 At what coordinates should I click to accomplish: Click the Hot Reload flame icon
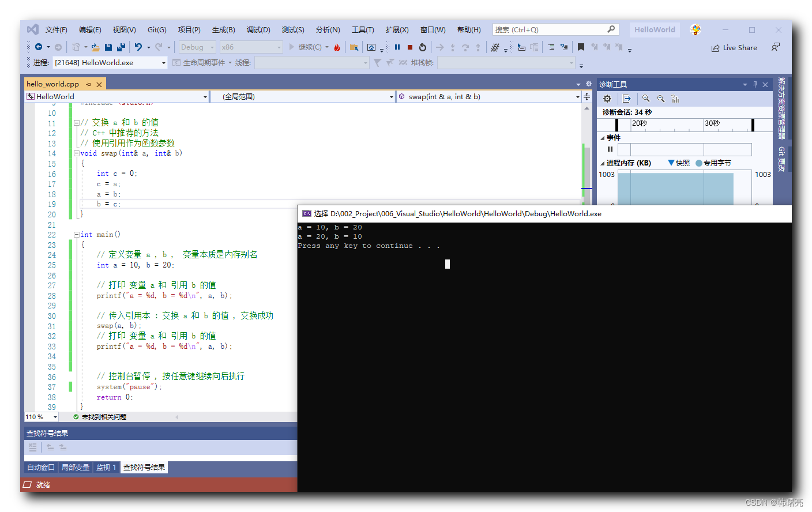coord(337,47)
